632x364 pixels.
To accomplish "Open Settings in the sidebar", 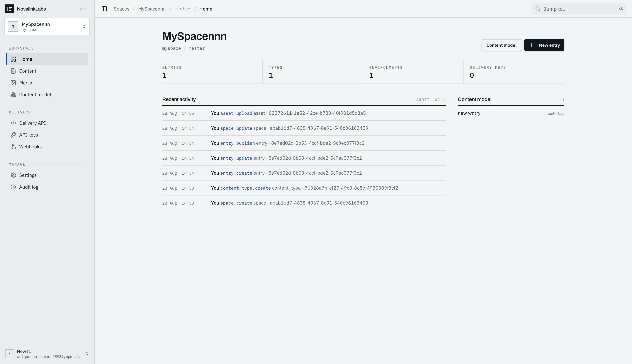I will 47,175.
